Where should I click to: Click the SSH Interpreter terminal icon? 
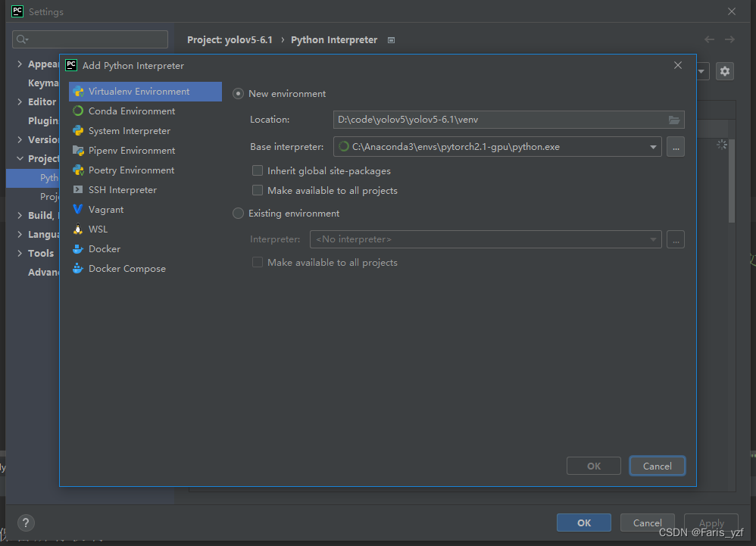click(78, 190)
